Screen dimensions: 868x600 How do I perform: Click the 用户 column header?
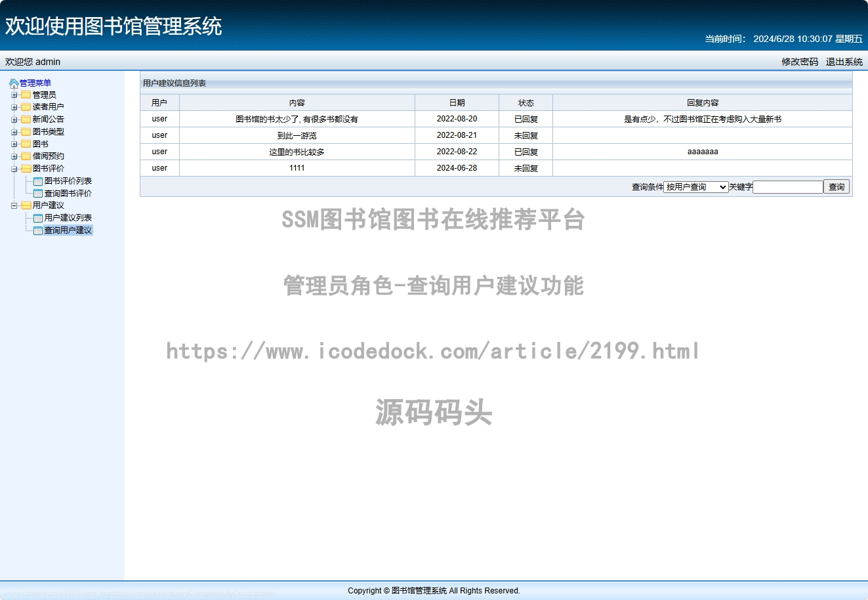159,103
